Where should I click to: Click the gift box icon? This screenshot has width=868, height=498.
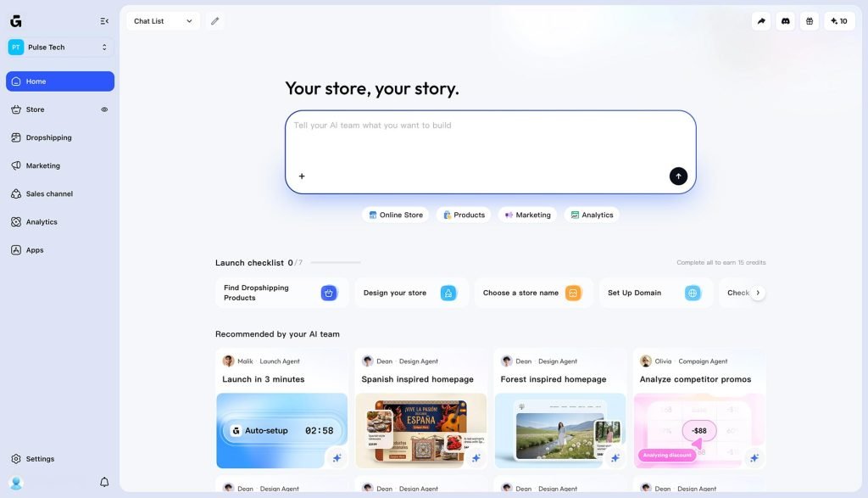click(810, 21)
